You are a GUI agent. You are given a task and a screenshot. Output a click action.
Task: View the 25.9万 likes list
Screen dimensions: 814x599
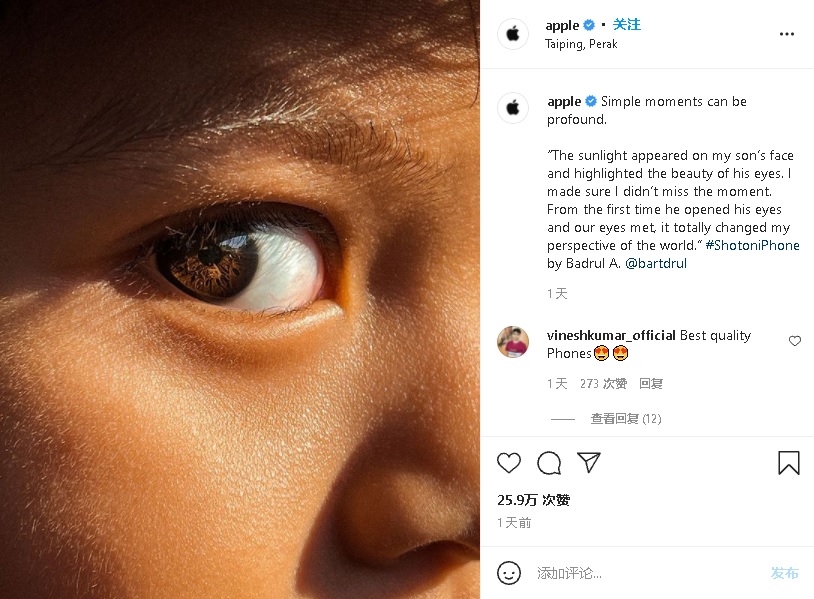pos(533,500)
